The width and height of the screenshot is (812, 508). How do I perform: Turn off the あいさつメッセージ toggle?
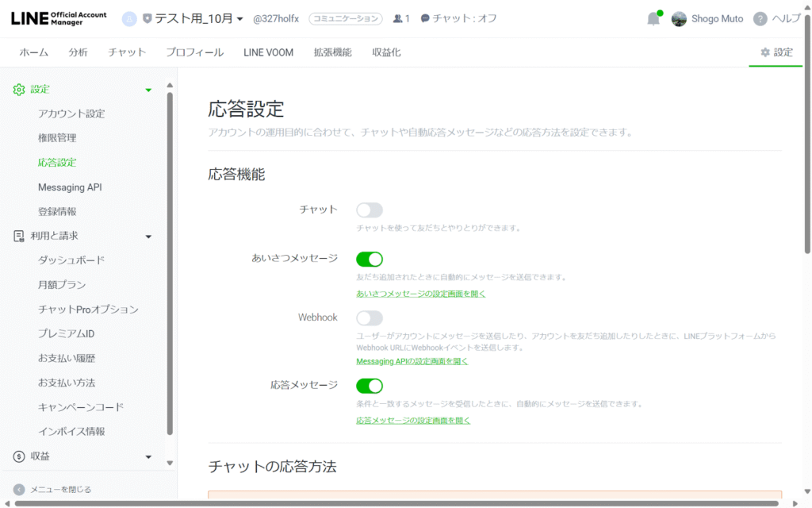click(370, 259)
